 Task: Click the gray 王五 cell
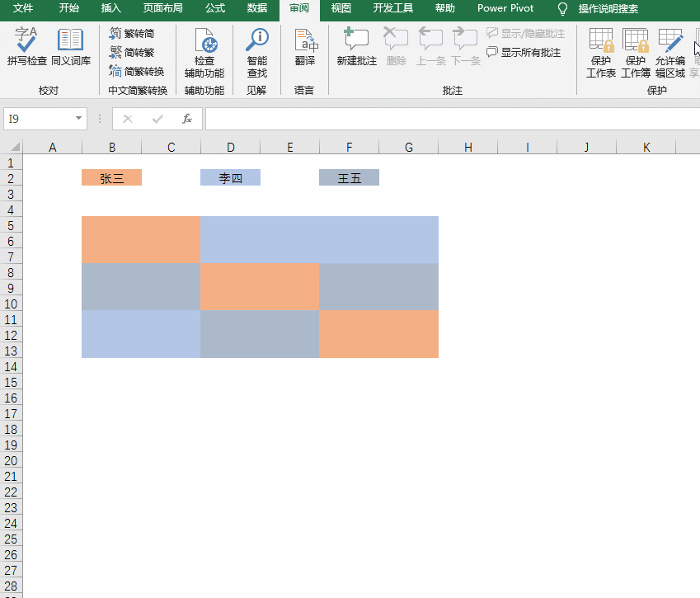pos(349,177)
